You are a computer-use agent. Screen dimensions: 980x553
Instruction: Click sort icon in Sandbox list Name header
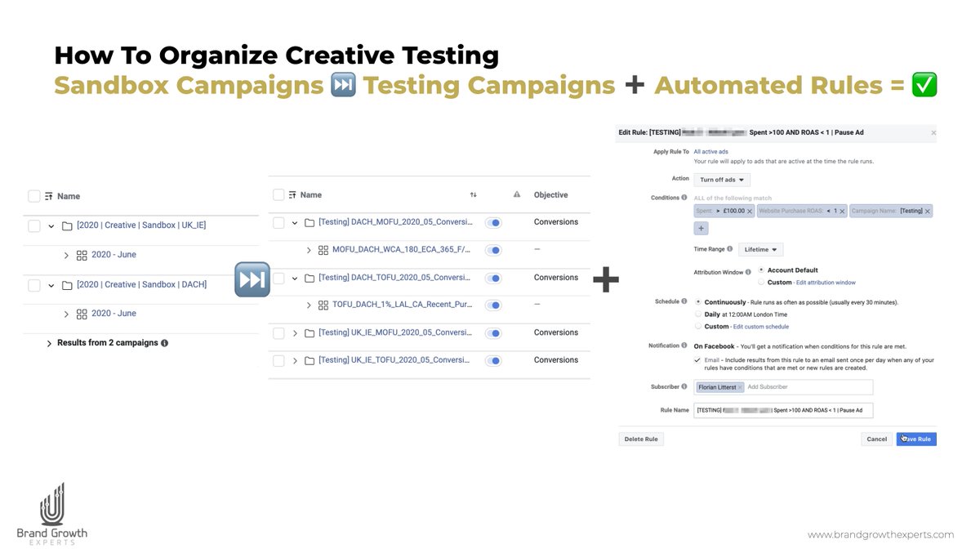tap(49, 196)
